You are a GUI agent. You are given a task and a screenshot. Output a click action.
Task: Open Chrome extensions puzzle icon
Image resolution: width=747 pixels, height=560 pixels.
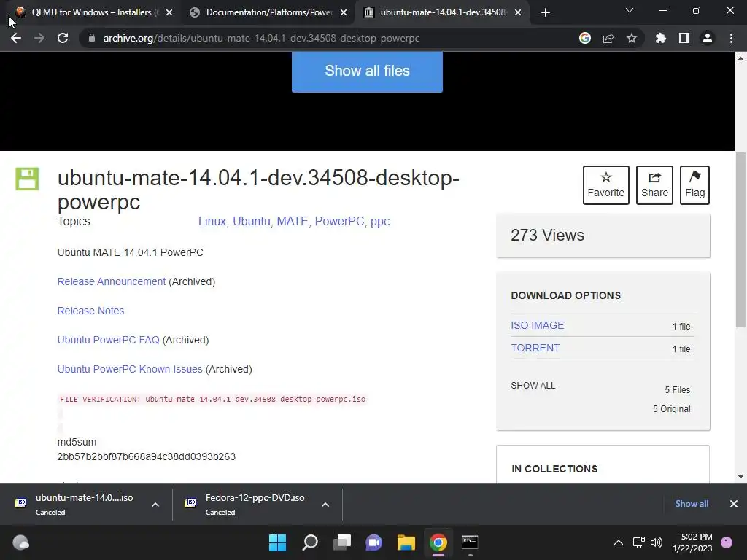(x=661, y=38)
